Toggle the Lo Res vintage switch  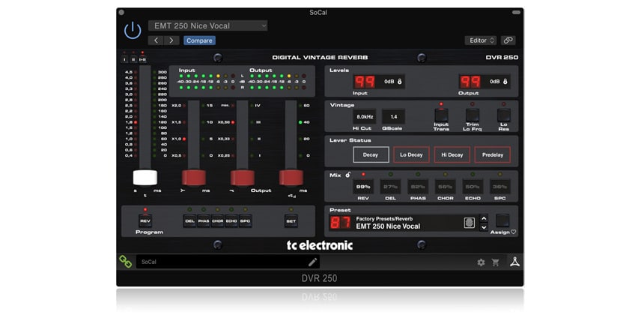point(503,116)
